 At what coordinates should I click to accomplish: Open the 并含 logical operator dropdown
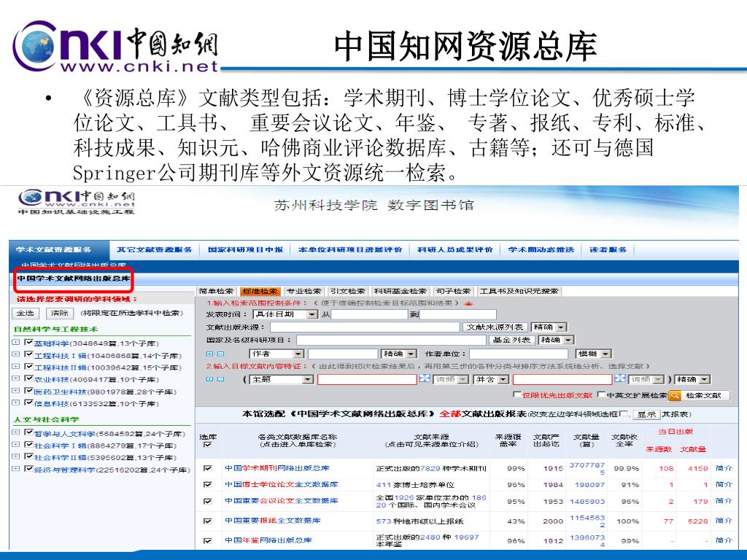(x=491, y=379)
